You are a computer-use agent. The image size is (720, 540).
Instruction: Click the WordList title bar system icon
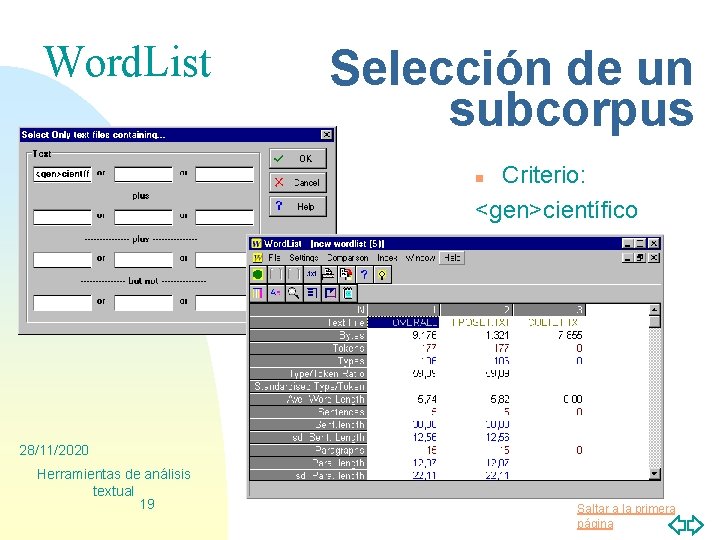[x=257, y=243]
